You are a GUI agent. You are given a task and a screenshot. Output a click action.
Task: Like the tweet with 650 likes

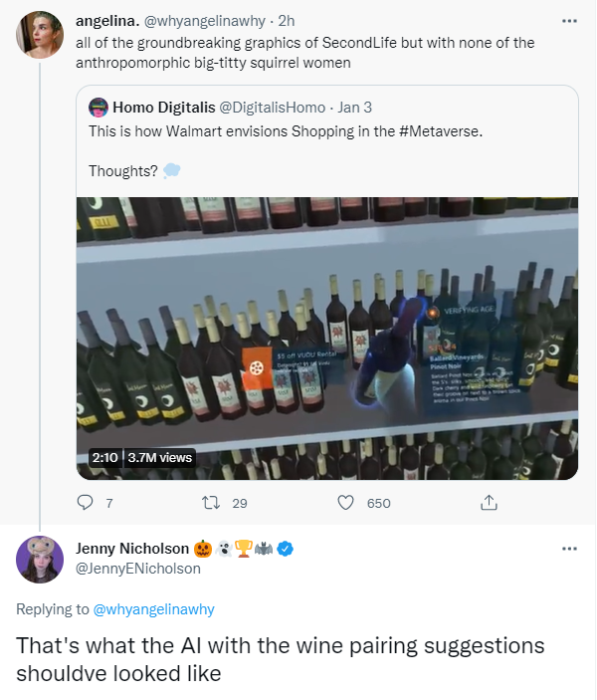[x=346, y=503]
